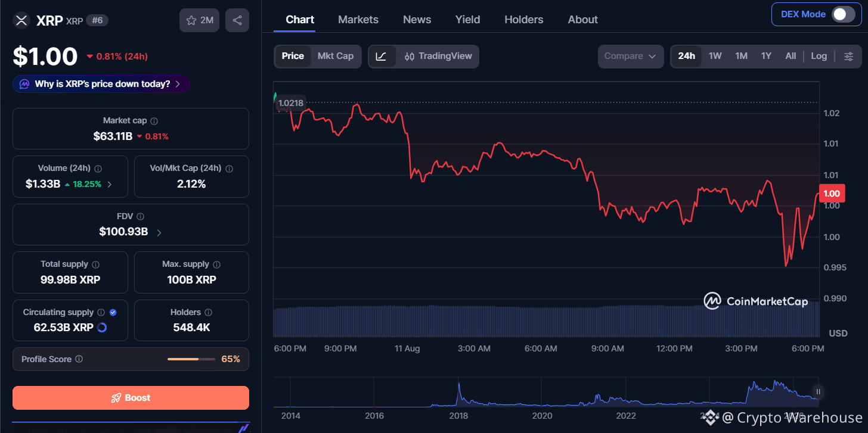Open the About tab
Image resolution: width=868 pixels, height=433 pixels.
point(583,20)
